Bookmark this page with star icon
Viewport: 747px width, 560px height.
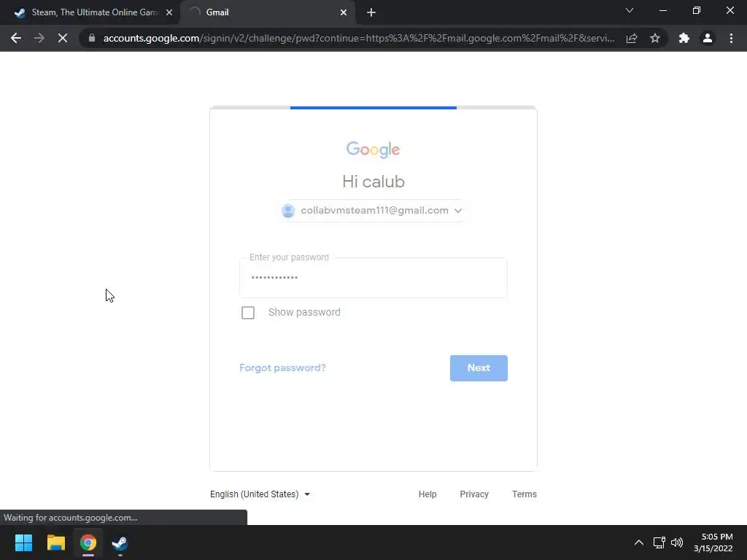(655, 38)
